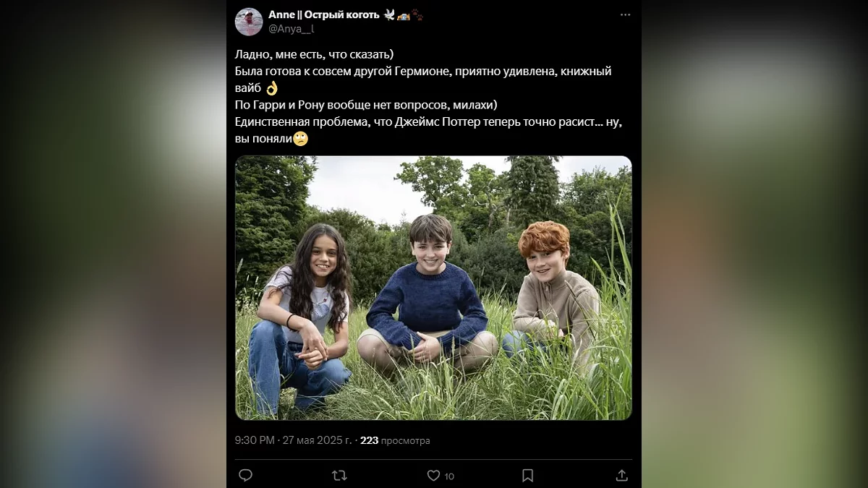
Task: Open the "223 просмотра" view count
Action: click(395, 440)
